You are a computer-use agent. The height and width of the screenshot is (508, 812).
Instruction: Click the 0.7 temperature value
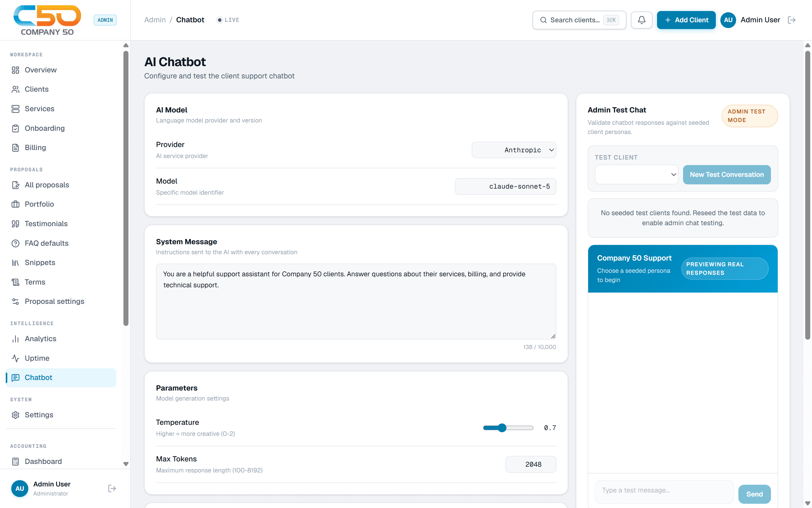(x=550, y=428)
